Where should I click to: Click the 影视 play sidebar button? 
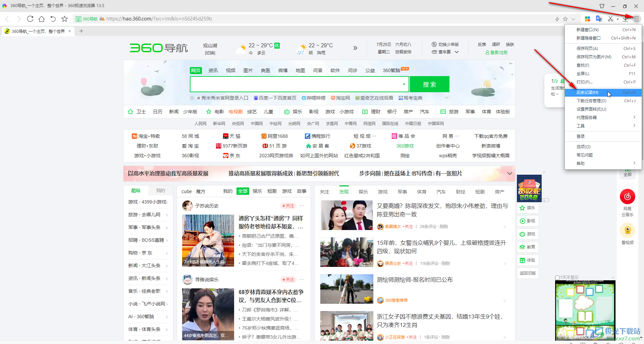tap(528, 221)
